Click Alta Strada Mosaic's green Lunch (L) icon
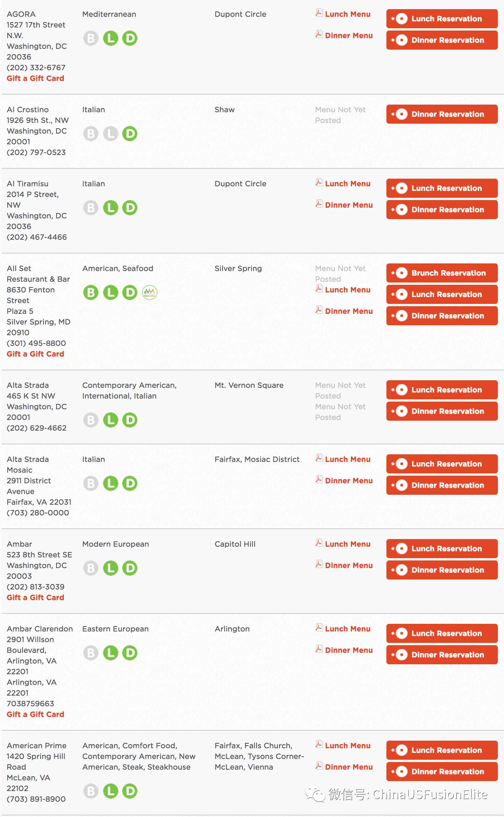The height and width of the screenshot is (817, 504). 111,483
